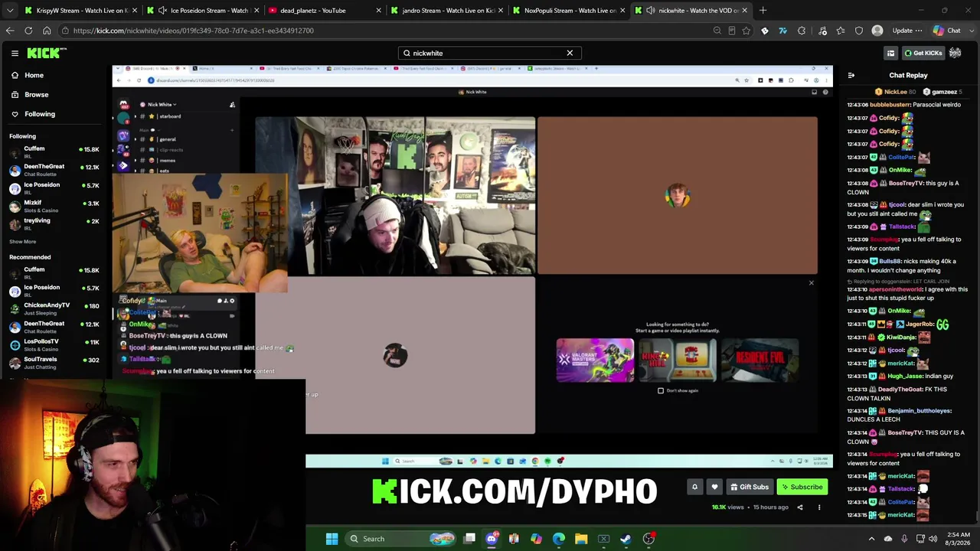Screen dimensions: 980x551
Task: Open Discord from the taskbar
Action: click(x=492, y=539)
